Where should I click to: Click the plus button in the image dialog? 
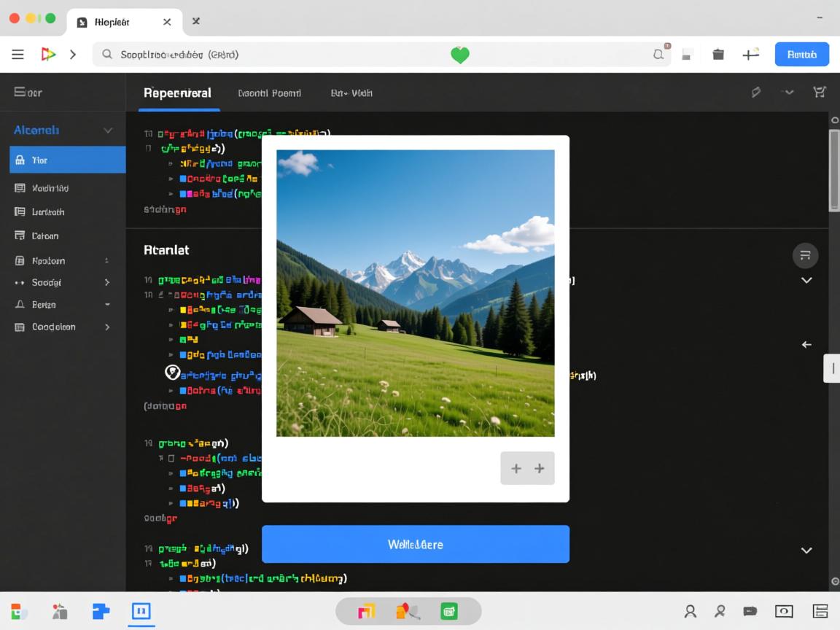(x=527, y=468)
